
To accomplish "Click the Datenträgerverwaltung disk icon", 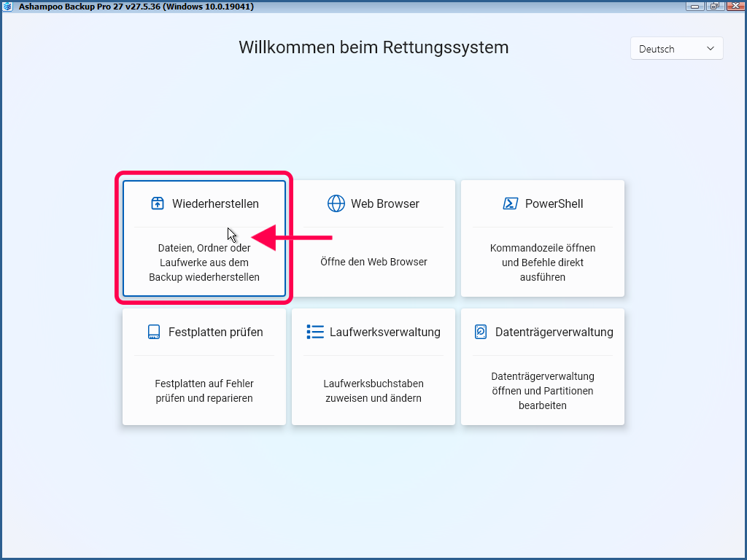I will [481, 332].
